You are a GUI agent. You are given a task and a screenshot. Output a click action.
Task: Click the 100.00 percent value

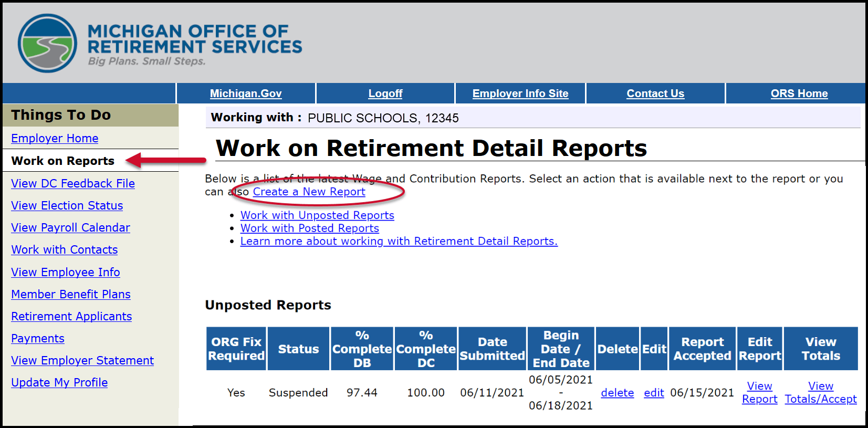click(x=426, y=393)
